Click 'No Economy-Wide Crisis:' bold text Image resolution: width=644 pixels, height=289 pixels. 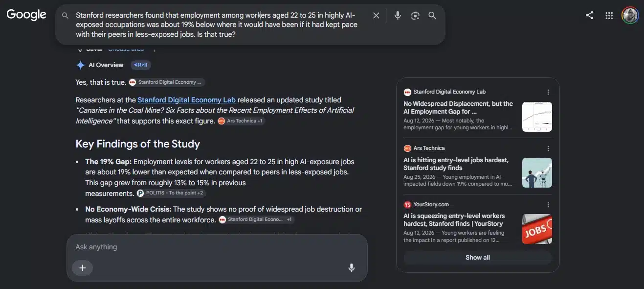point(128,209)
